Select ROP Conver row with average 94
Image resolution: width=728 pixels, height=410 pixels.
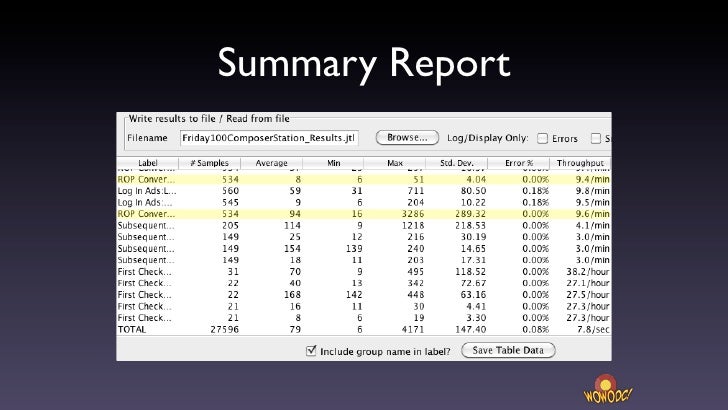point(364,214)
